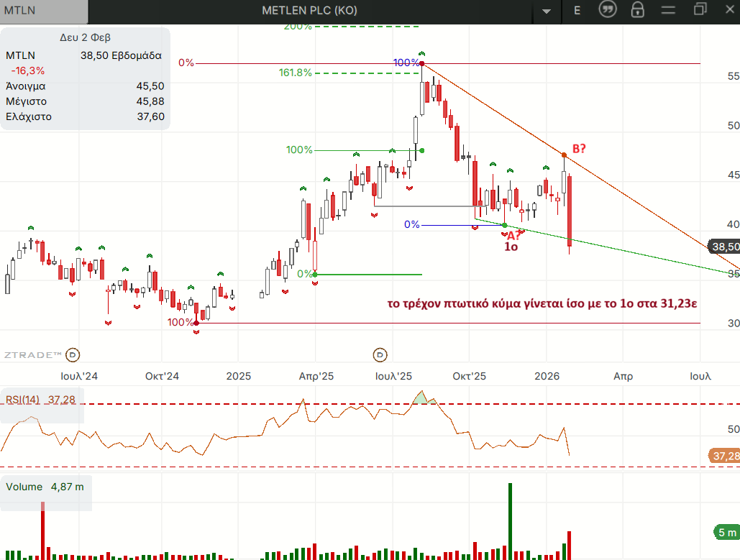740x560 pixels.
Task: Click the orange trendline anchor point below B?
Action: 564,155
